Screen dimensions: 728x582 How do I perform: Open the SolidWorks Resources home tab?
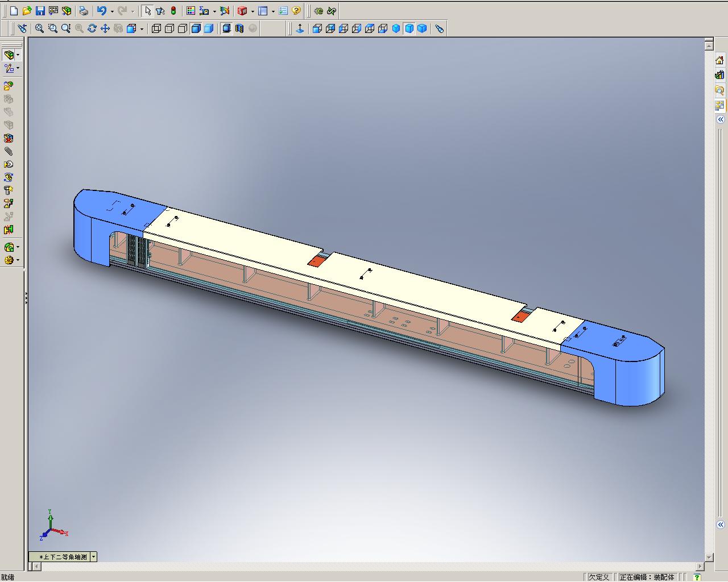(720, 60)
